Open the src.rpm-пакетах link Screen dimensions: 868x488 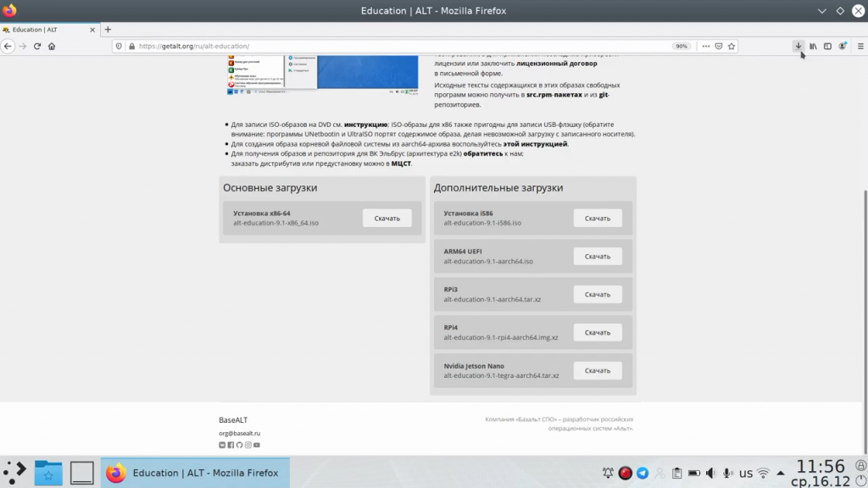pyautogui.click(x=554, y=95)
